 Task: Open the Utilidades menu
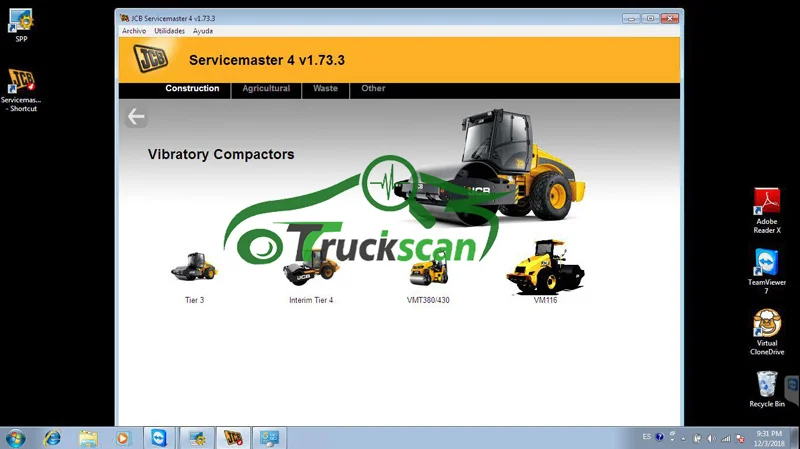click(169, 31)
